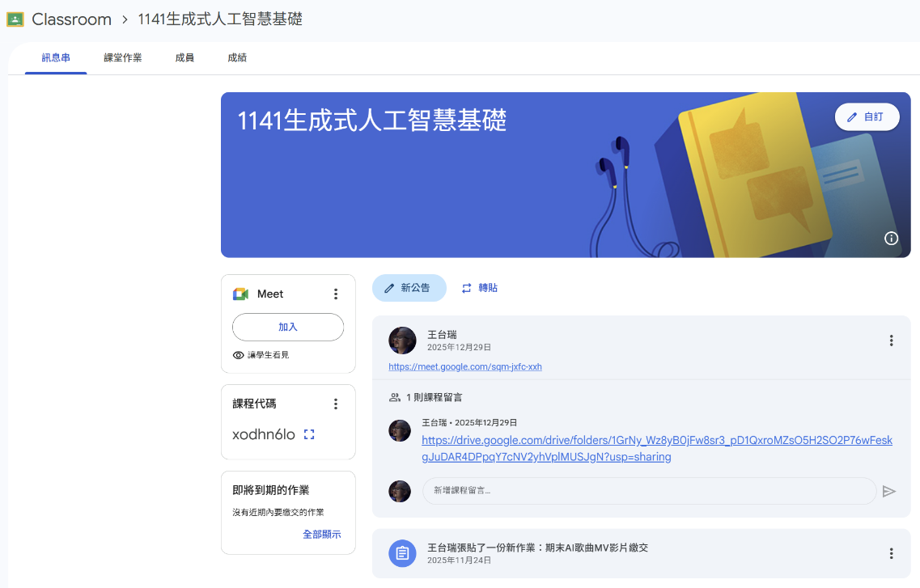Toggle the 讓學生看見 eye visibility

[239, 355]
